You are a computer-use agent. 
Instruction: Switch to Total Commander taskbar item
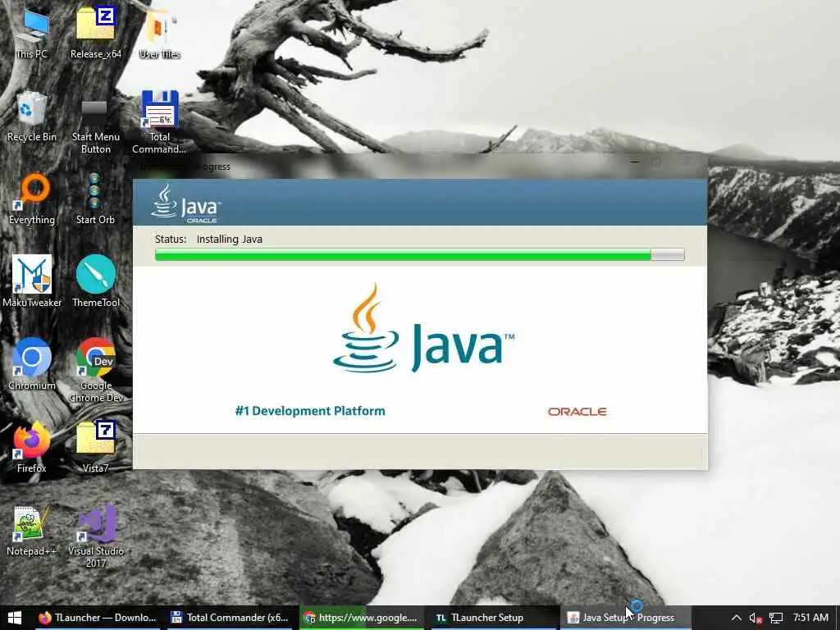(x=229, y=618)
